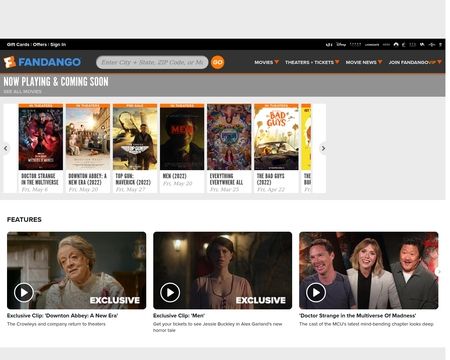Expand the Movie News dropdown

tap(364, 62)
